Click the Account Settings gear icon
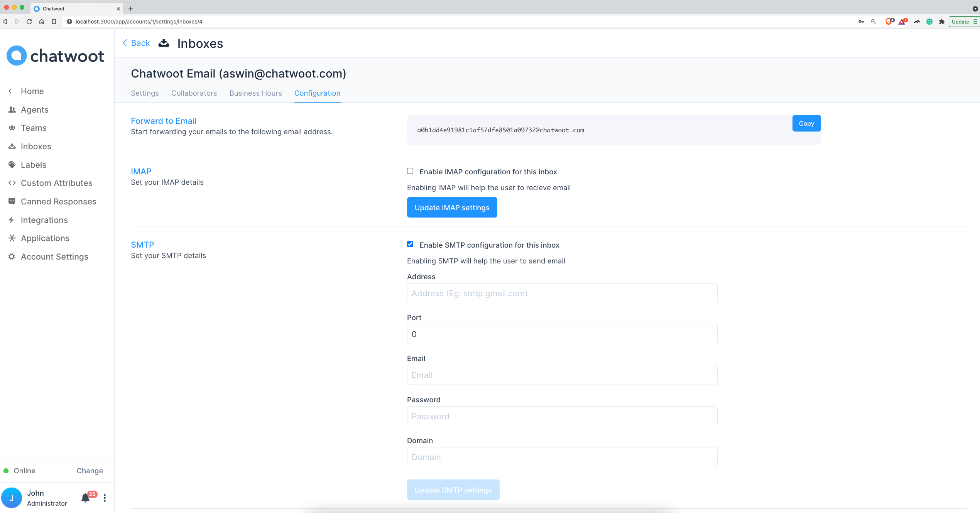 [x=12, y=256]
